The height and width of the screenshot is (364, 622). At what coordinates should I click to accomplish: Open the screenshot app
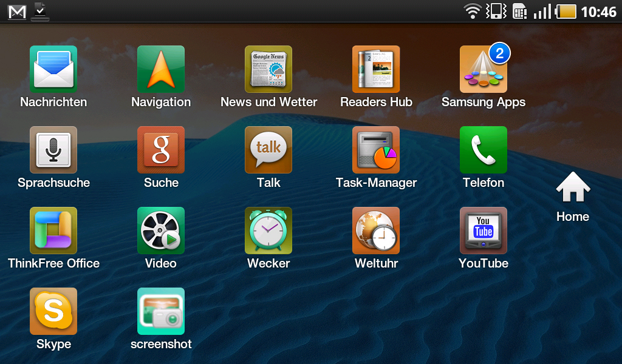161,311
